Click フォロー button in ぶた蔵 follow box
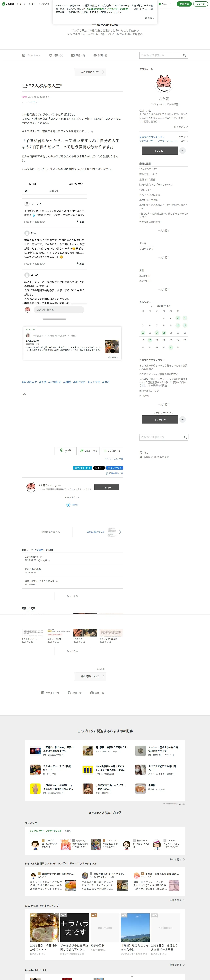 pos(106,488)
